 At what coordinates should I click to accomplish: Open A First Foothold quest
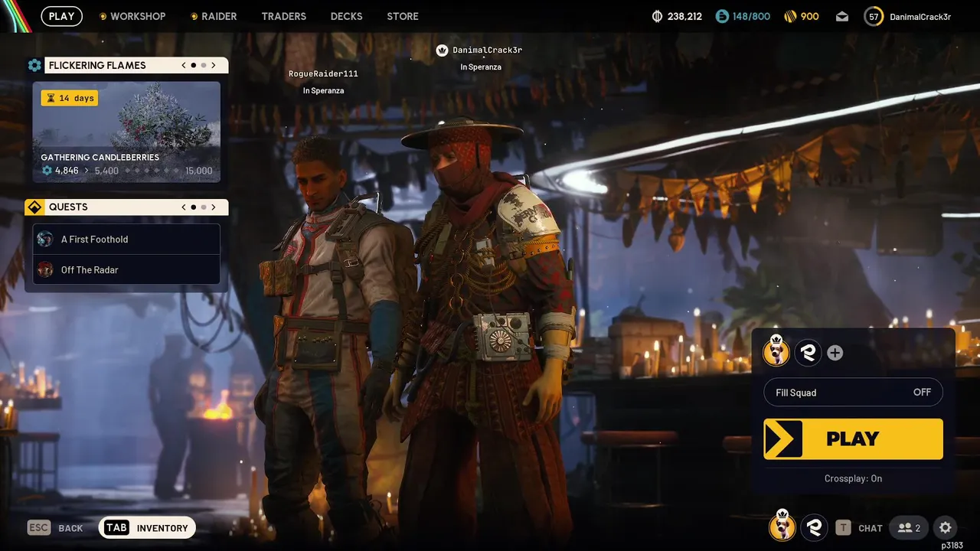126,239
